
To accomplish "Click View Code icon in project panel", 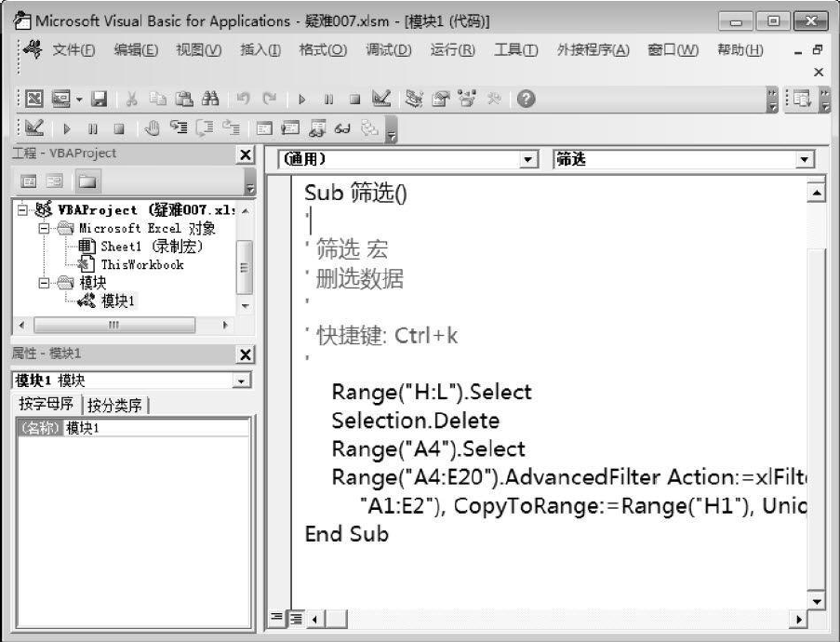I will tap(29, 181).
